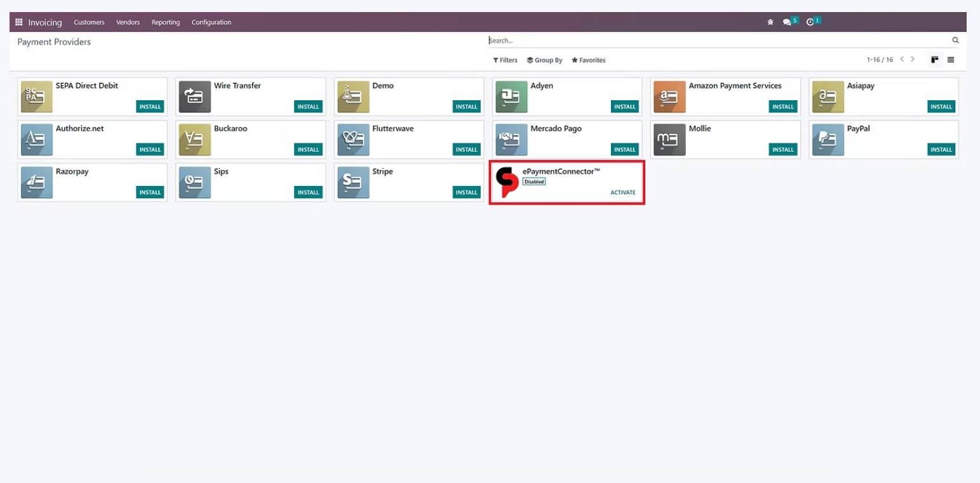
Task: Click the Mercado Pago logo
Action: pyautogui.click(x=511, y=140)
